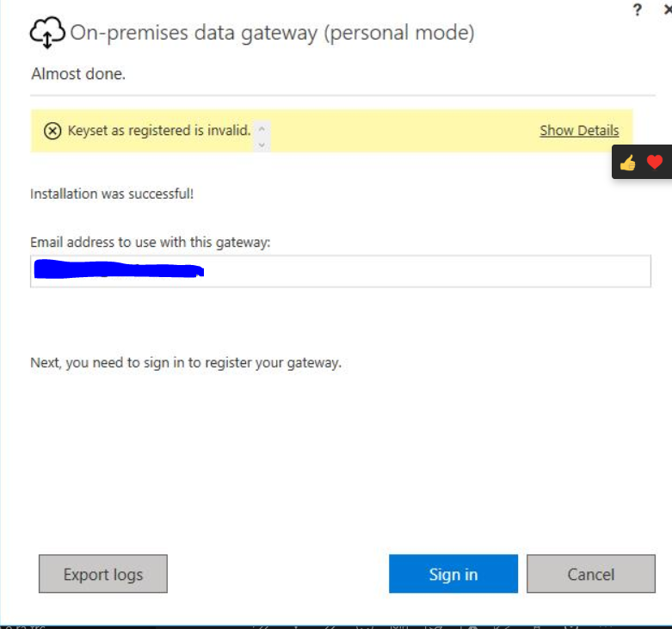Click the blue redacted email text
Screen dimensions: 672x629
tap(118, 270)
